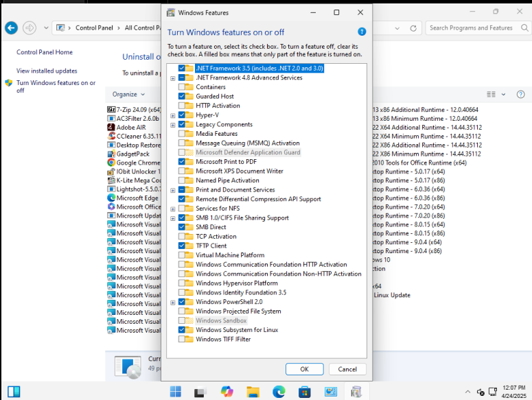532x400 pixels.
Task: Open Control Panel icon on the taskbar
Action: coord(330,392)
